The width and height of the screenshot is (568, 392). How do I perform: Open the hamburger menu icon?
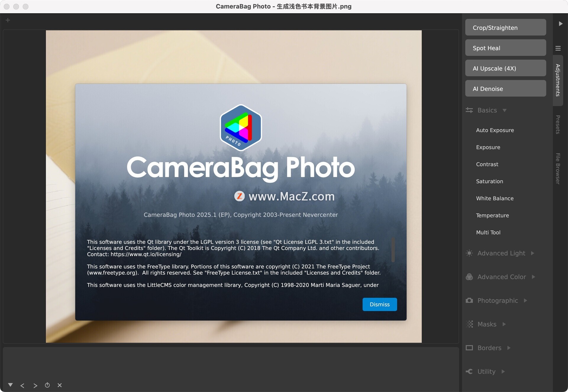coord(558,48)
